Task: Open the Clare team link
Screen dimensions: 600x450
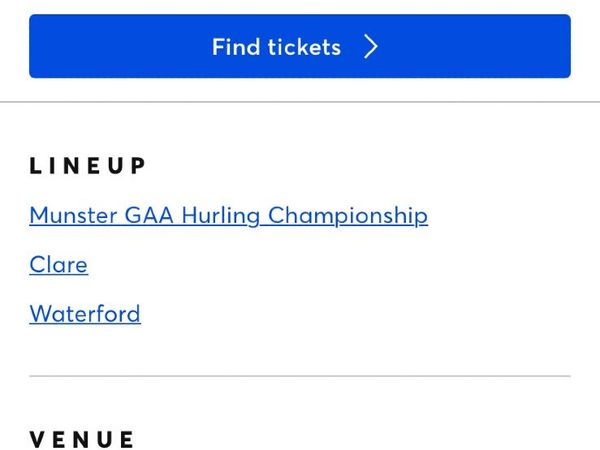Action: tap(58, 265)
